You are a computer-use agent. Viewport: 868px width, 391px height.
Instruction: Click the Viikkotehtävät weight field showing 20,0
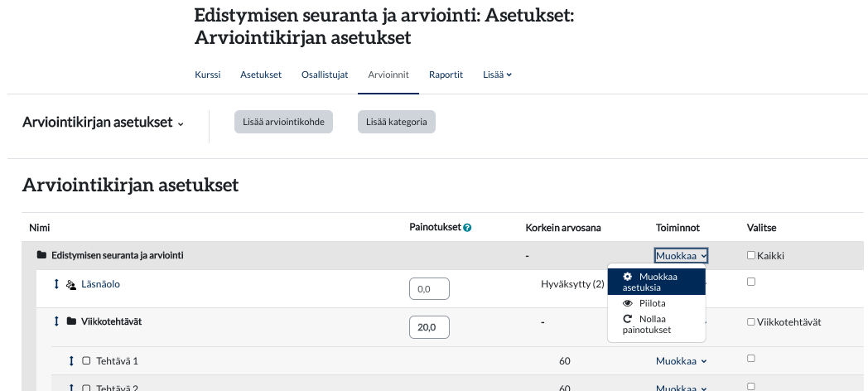(x=429, y=327)
